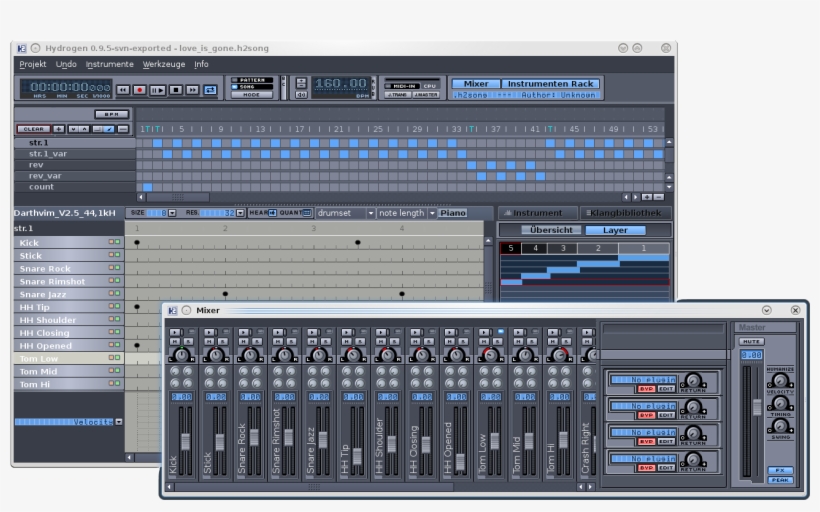Click the Instrumenten Rack button
The width and height of the screenshot is (820, 512).
(551, 84)
